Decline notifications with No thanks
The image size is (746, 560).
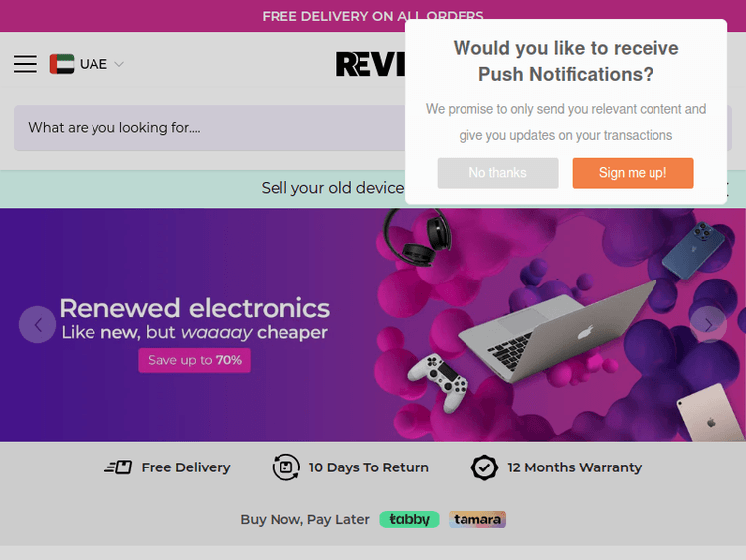coord(497,173)
